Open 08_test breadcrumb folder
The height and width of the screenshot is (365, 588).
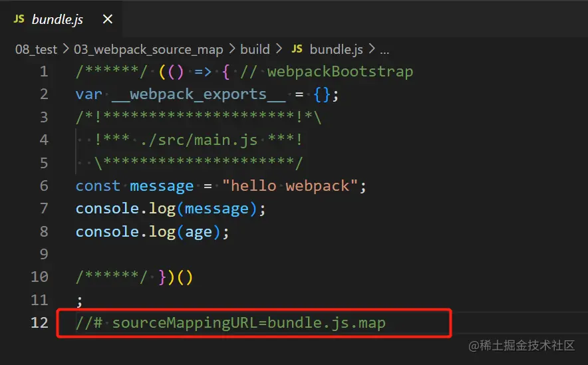36,49
